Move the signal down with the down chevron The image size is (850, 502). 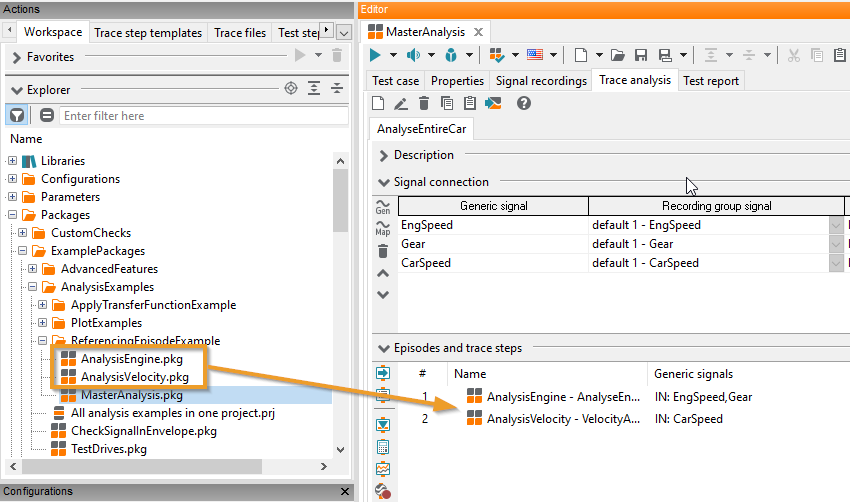pos(383,294)
